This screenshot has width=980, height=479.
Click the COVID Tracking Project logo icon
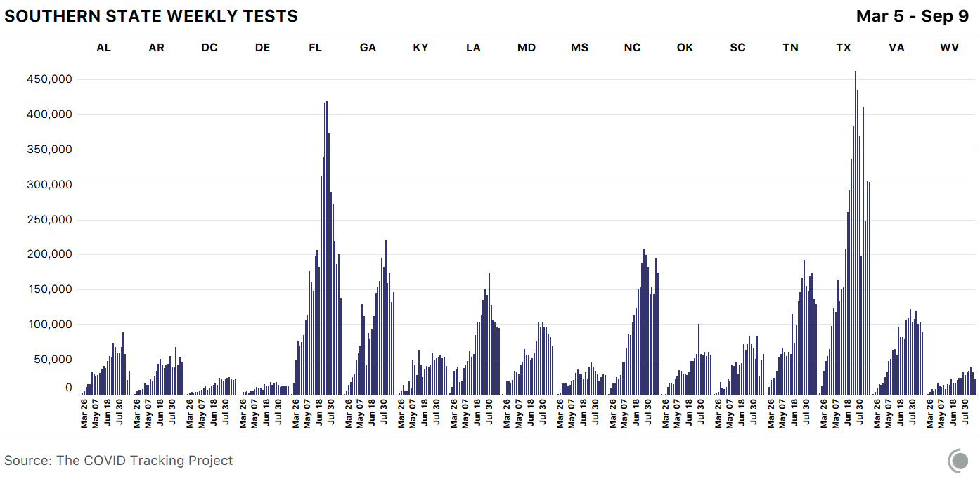click(960, 461)
